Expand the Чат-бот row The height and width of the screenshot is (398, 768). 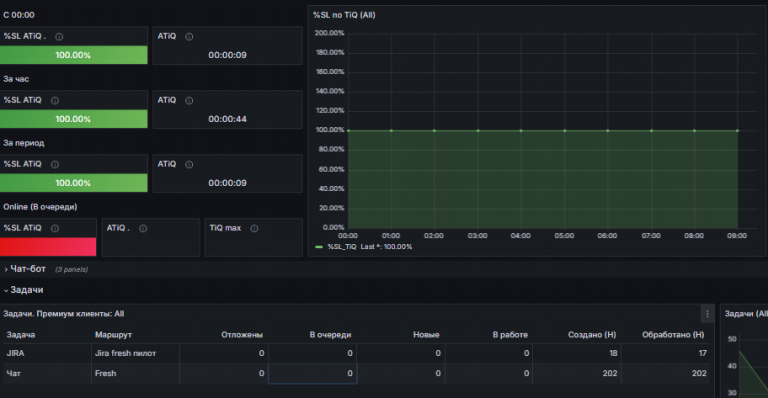(x=28, y=269)
